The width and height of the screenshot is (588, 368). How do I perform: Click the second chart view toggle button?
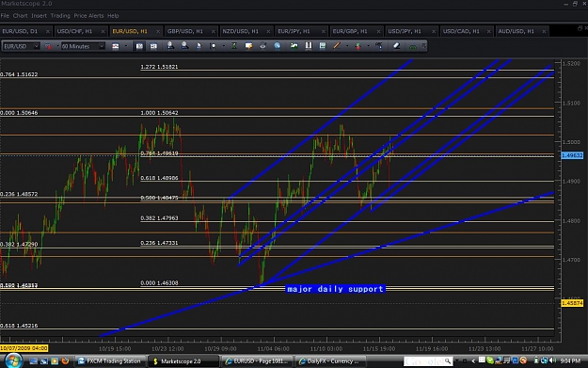click(153, 46)
